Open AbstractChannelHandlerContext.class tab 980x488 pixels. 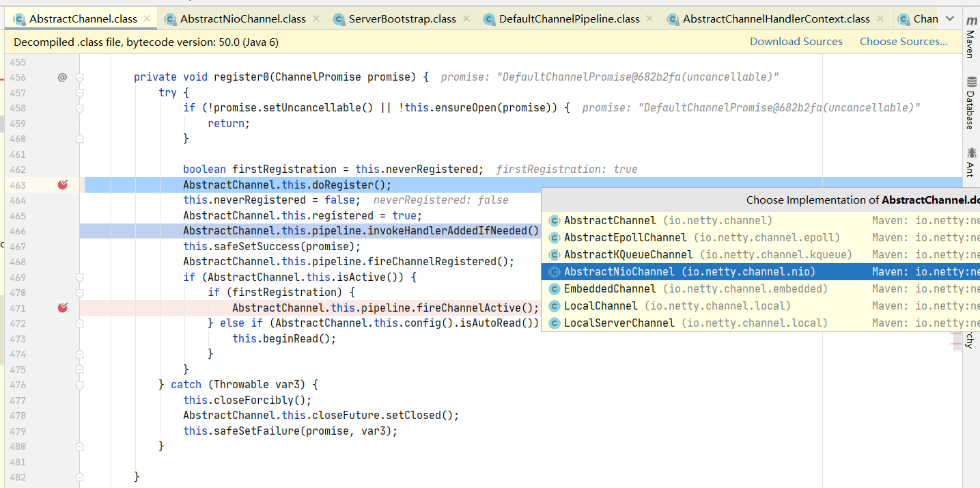click(x=776, y=18)
